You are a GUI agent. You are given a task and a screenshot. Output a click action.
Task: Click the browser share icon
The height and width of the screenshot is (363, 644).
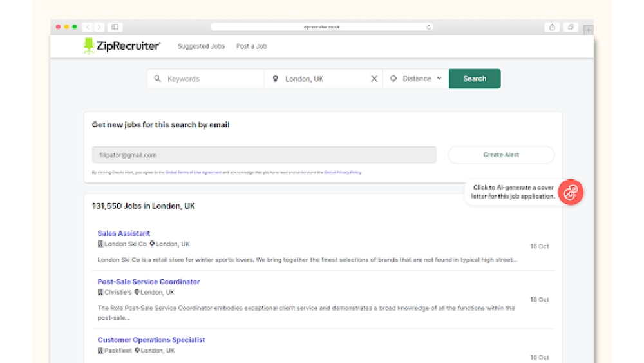(x=552, y=27)
